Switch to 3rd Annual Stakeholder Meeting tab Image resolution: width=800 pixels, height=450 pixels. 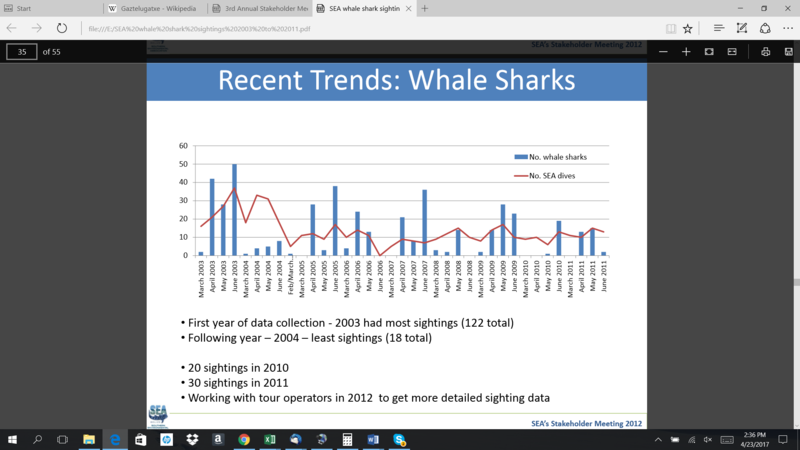(x=248, y=8)
